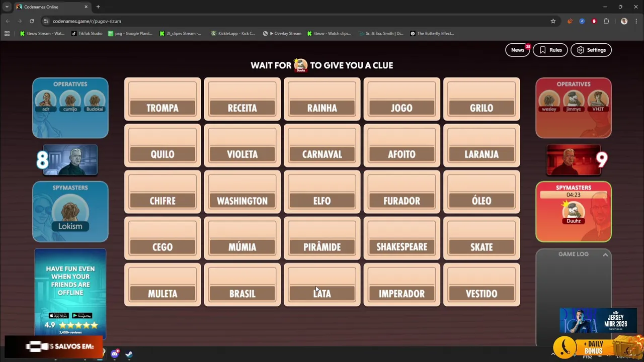Select the LATA card
This screenshot has height=362, width=644.
tap(322, 285)
